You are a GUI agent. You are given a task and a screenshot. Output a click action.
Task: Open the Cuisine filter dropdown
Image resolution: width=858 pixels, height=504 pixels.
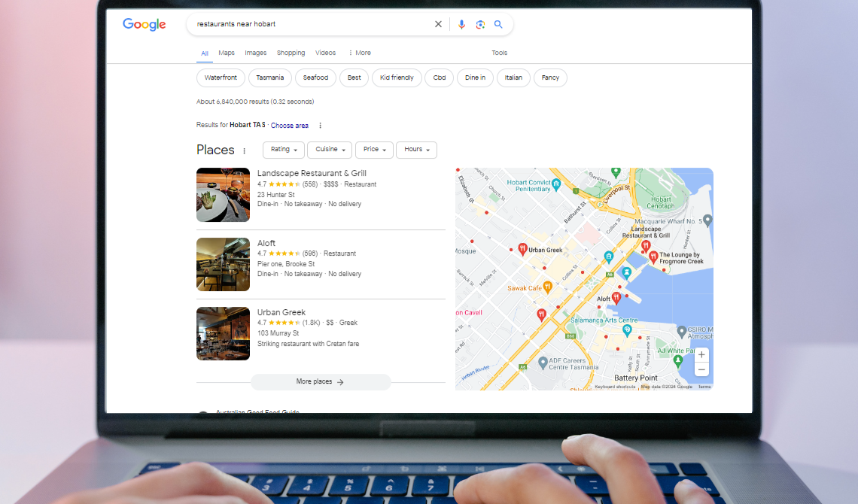coord(330,150)
